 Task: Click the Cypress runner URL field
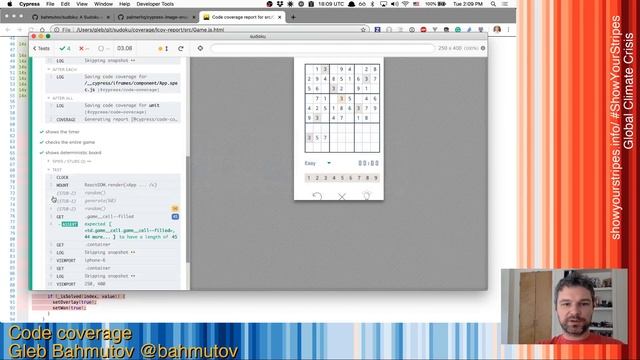click(x=322, y=48)
